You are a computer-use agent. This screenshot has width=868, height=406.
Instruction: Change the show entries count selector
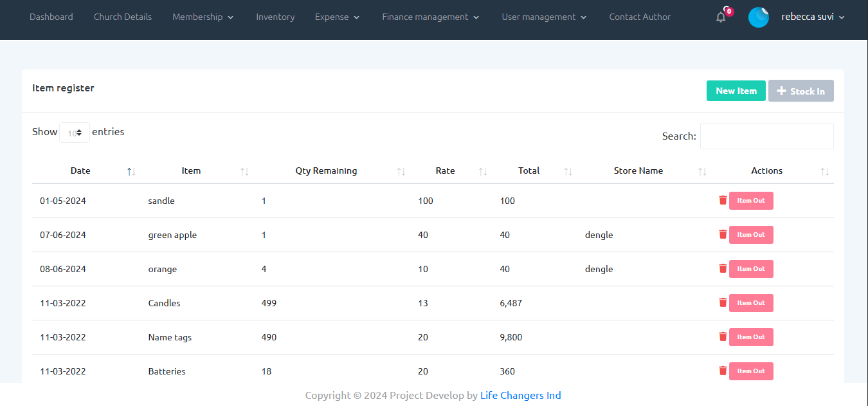pyautogui.click(x=75, y=133)
